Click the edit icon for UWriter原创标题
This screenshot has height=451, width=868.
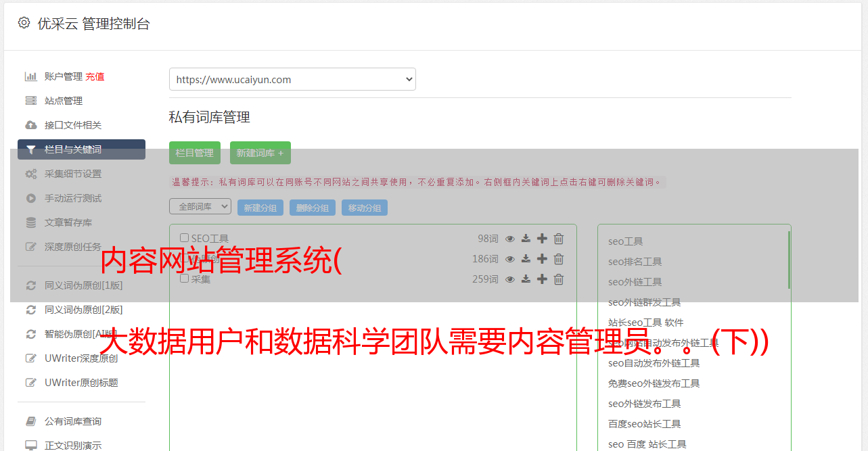(30, 383)
